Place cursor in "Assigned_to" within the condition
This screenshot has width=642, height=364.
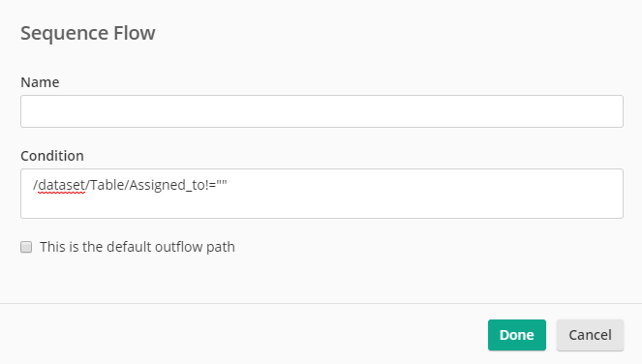(165, 185)
